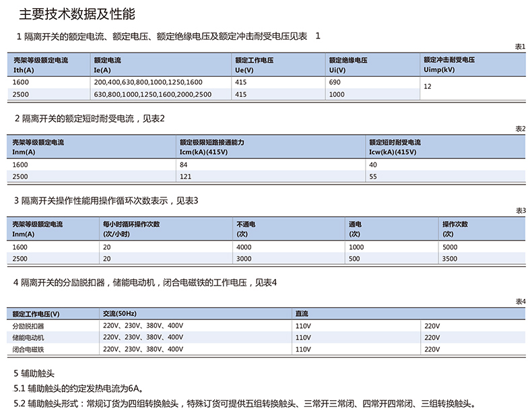Click the 直流 column header in table 4
532x415 pixels.
pyautogui.click(x=302, y=314)
